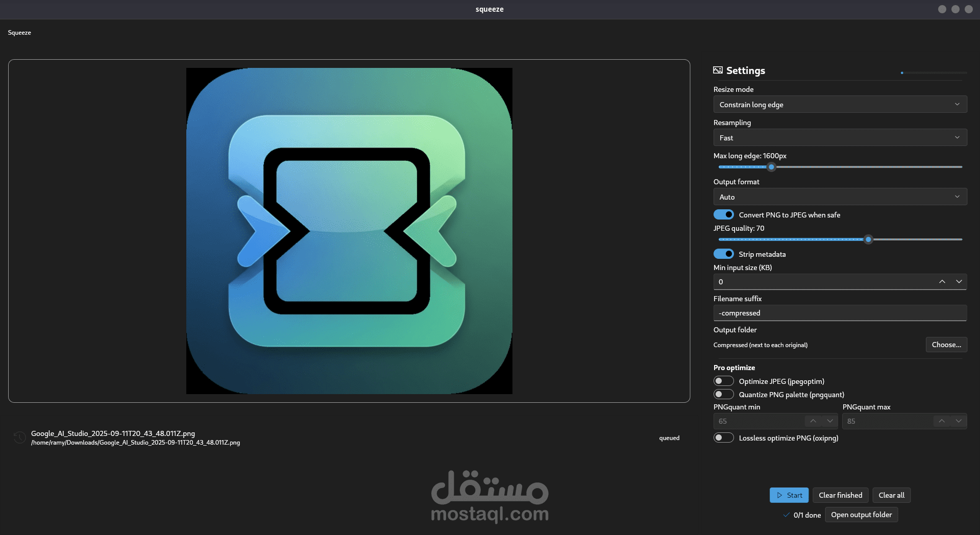Click the Squeeze menu label
The height and width of the screenshot is (535, 980).
(x=19, y=33)
